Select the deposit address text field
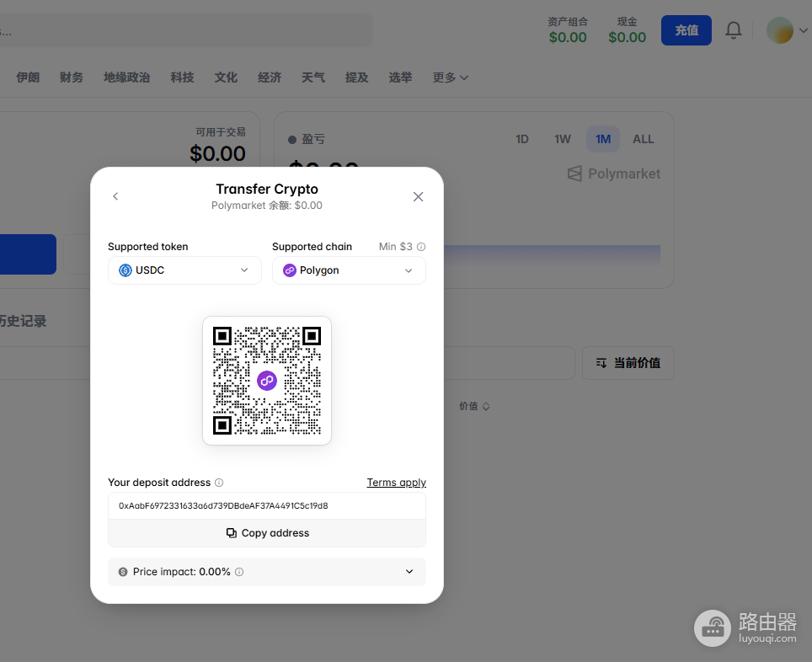 click(267, 506)
